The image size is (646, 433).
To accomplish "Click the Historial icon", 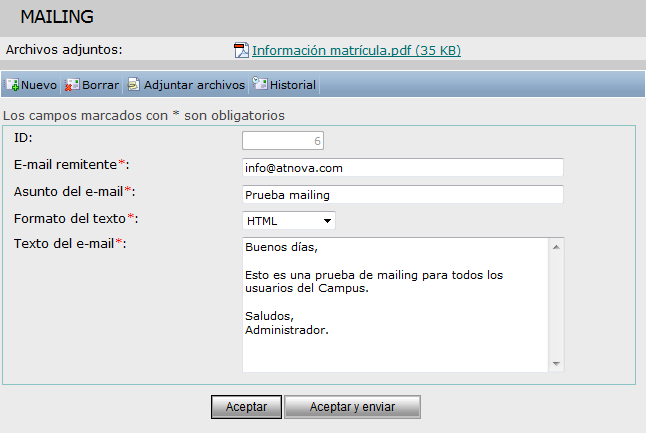I will click(260, 84).
